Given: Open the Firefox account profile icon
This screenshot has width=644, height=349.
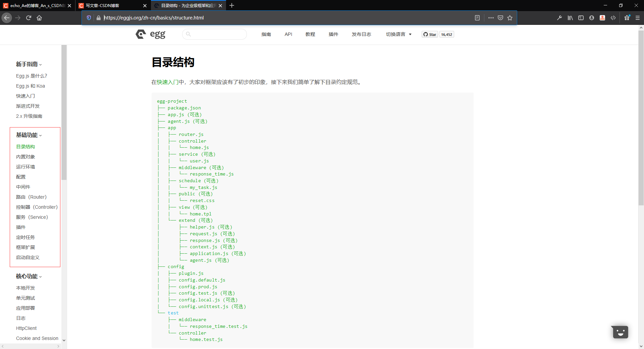Looking at the screenshot, I should [x=591, y=18].
